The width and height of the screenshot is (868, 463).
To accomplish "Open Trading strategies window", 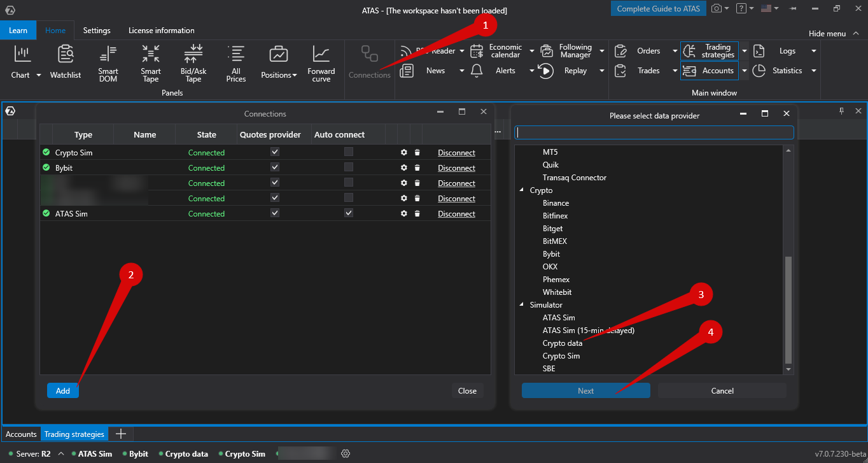I will tap(710, 51).
